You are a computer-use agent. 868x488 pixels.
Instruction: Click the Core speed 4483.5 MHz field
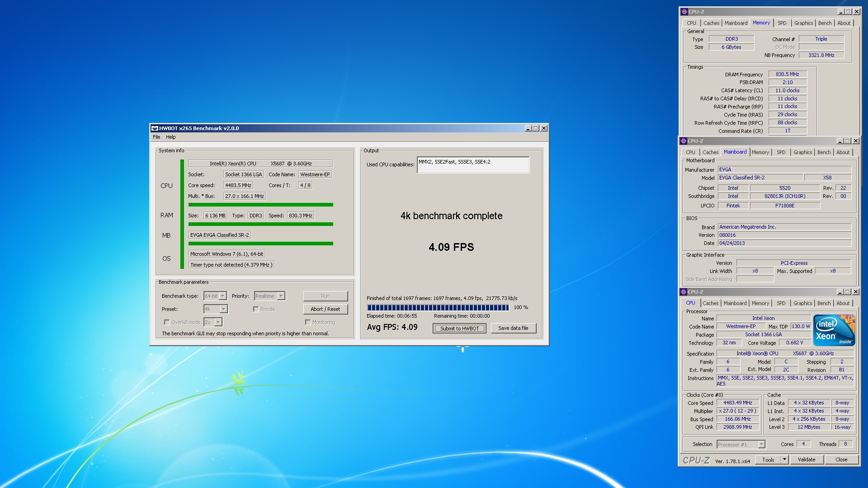coord(238,185)
